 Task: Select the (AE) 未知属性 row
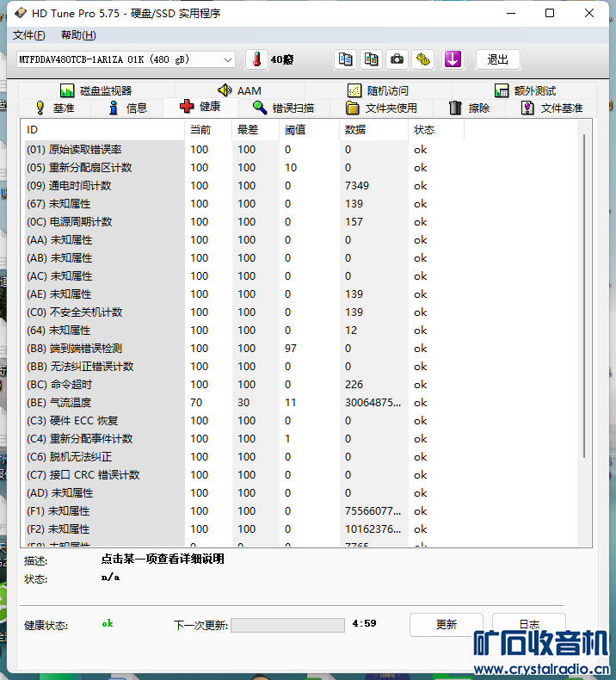point(300,294)
